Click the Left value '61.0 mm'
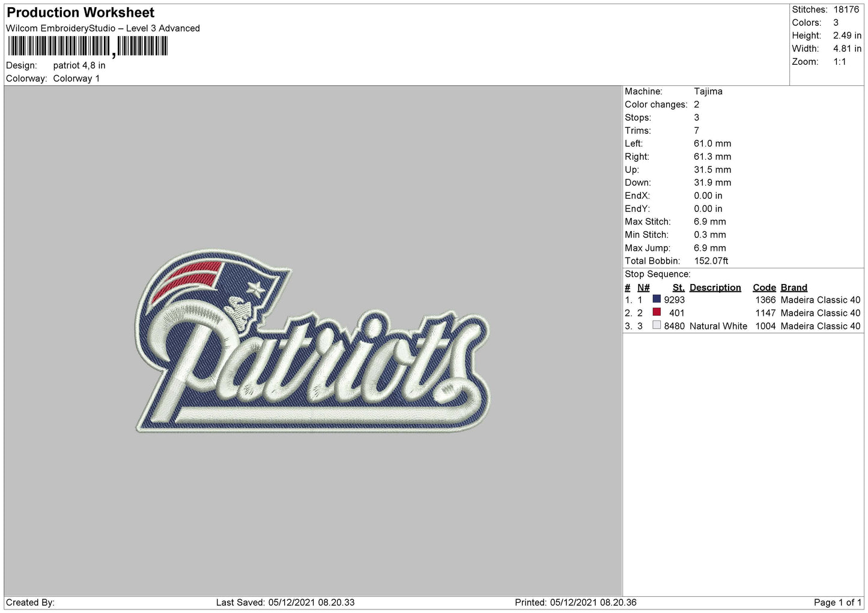 (712, 143)
